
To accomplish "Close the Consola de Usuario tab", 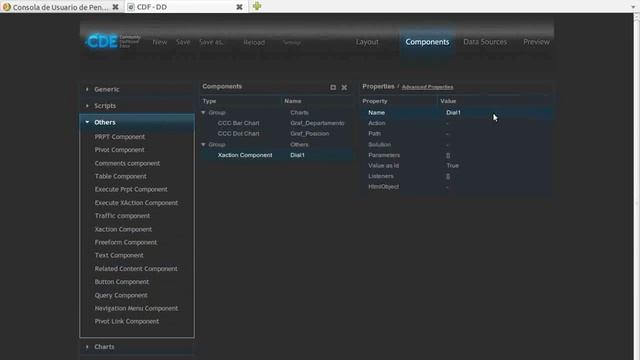I will (116, 7).
